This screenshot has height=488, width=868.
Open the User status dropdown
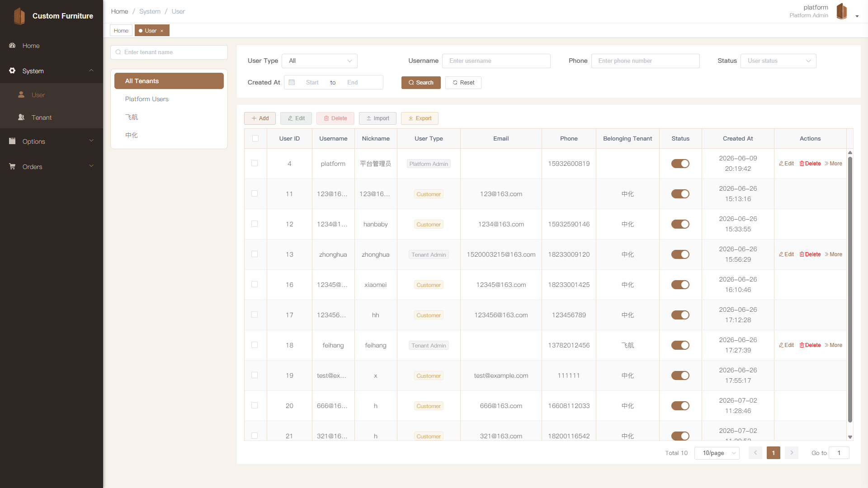[778, 61]
